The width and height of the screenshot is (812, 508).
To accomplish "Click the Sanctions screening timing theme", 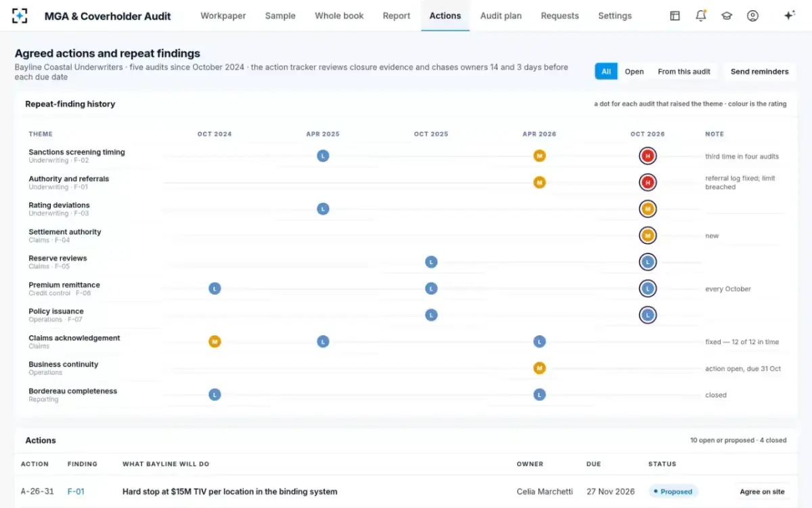I will pos(76,152).
